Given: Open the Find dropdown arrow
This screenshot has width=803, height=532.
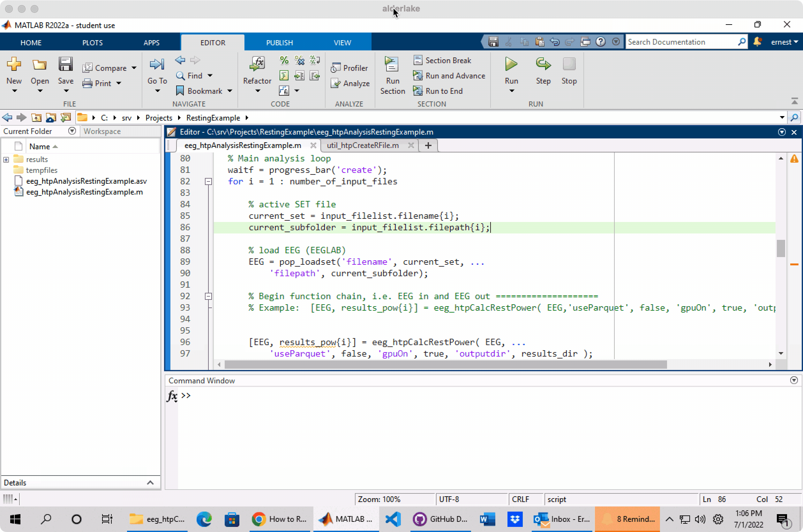Looking at the screenshot, I should coord(210,76).
